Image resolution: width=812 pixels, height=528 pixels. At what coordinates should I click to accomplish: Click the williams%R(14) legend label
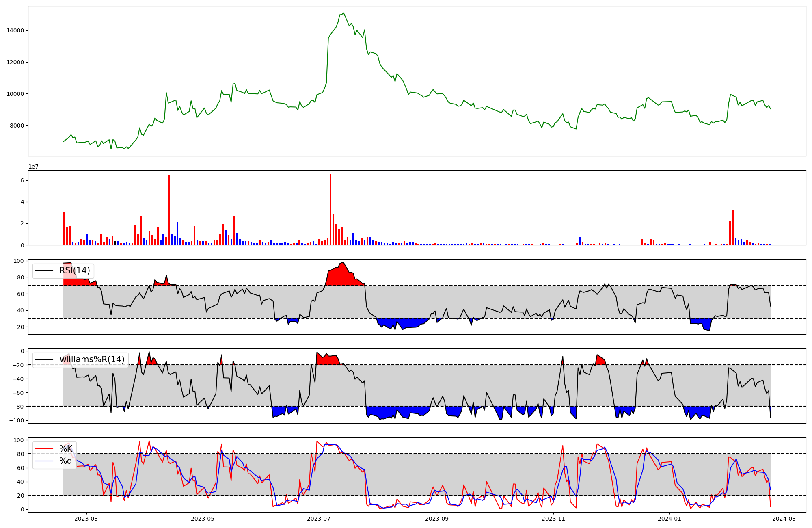tap(92, 359)
